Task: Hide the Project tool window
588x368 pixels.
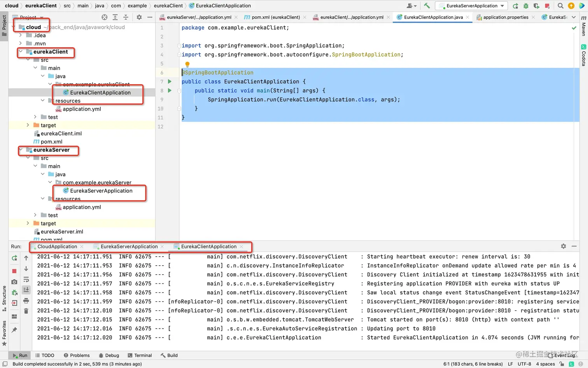Action: coord(150,17)
